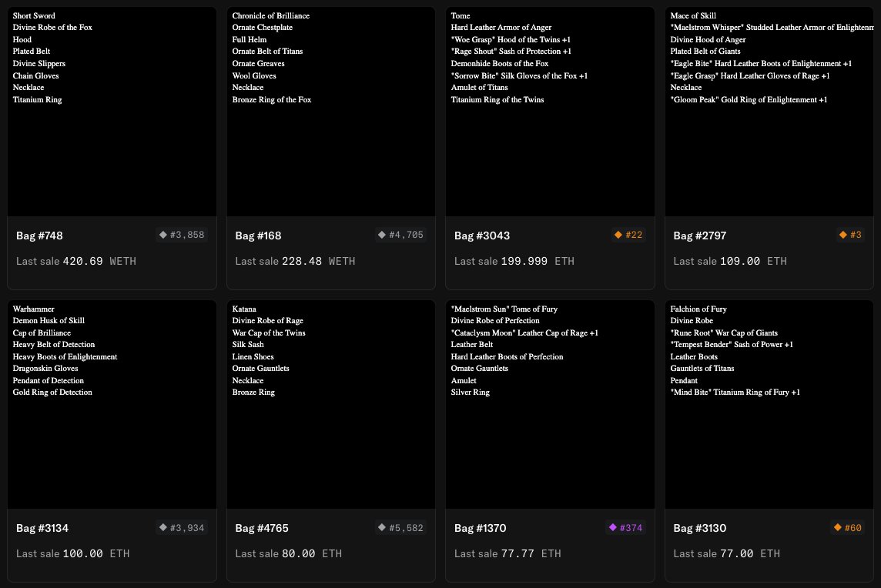Click the Bag #3134 title
The image size is (881, 588).
(42, 529)
